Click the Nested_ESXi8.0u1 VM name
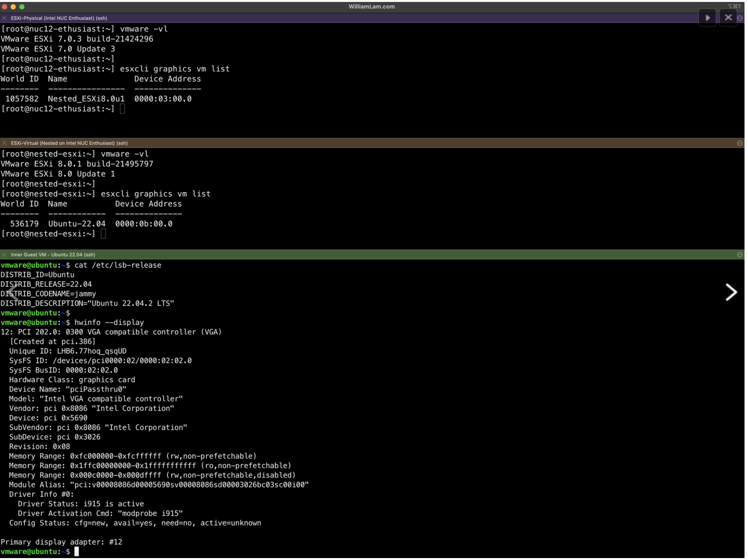The width and height of the screenshot is (748, 560). click(86, 99)
